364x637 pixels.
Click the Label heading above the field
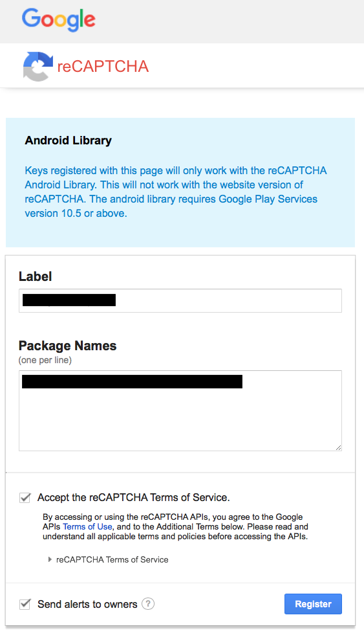click(x=36, y=276)
